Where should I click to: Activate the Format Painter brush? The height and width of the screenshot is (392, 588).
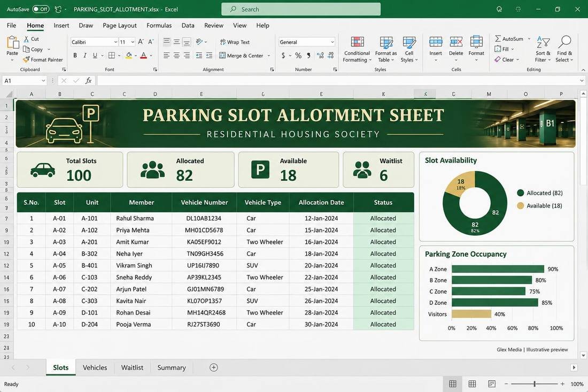point(26,59)
